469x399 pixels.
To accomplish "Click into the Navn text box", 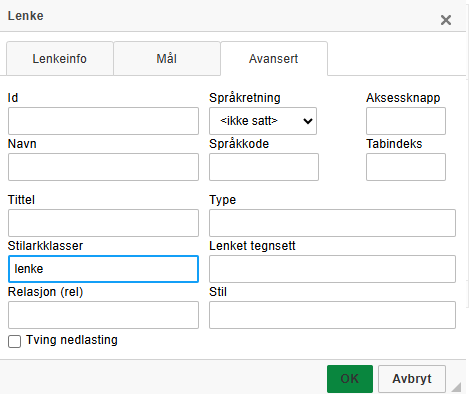I will 103,167.
